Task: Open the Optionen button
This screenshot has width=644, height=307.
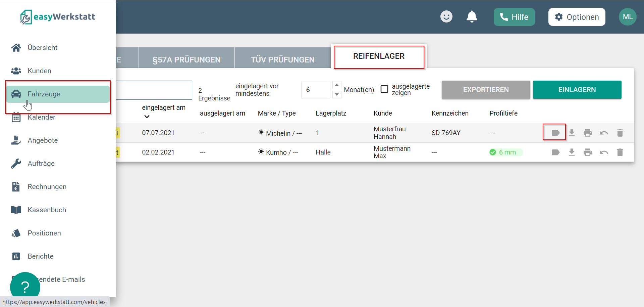Action: click(577, 17)
